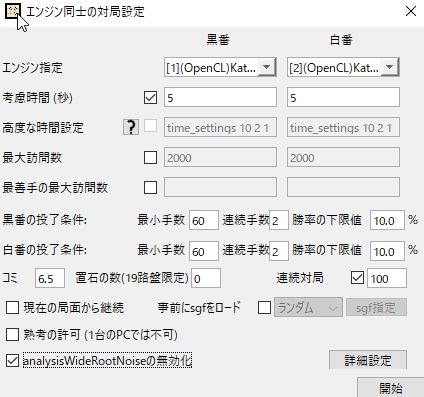
Task: Click 白番の投了条件 連続手数 field
Action: [x=279, y=251]
